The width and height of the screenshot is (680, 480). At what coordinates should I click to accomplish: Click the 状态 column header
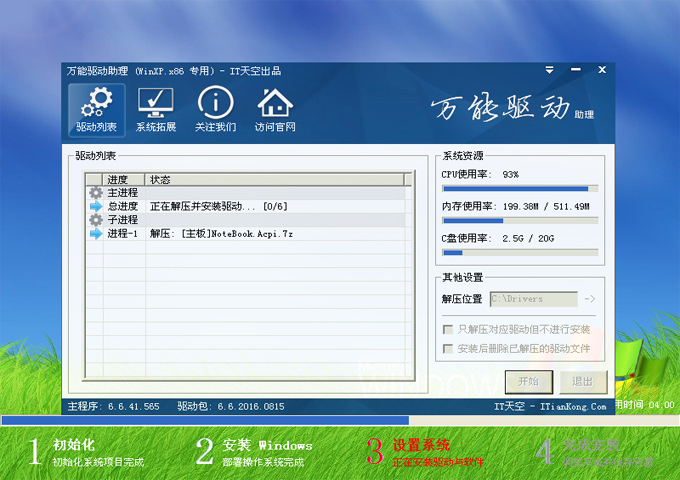274,180
